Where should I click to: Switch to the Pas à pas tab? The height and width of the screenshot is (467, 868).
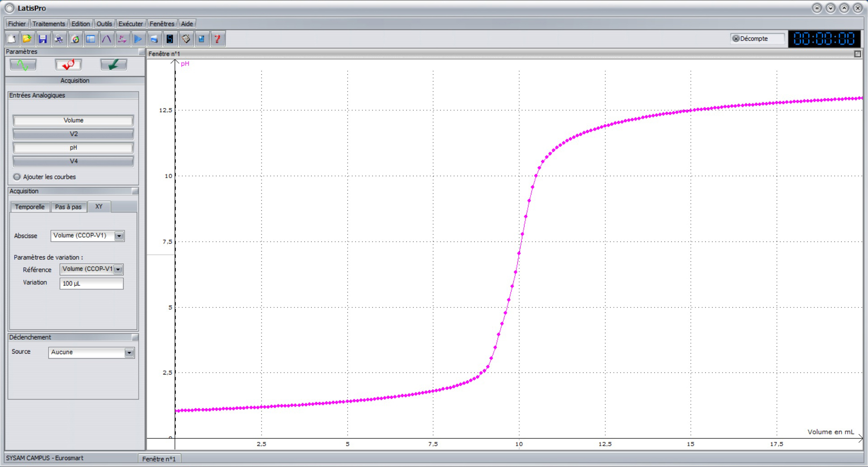68,207
